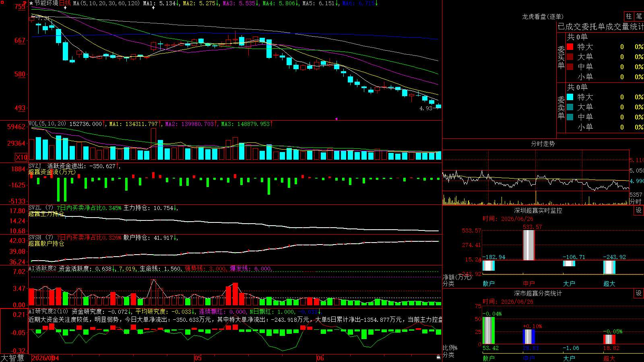Click the 散户 -182.94 bar in 深圳超赢实时监控
Viewport: 644px width, 362px height.
pos(489,265)
